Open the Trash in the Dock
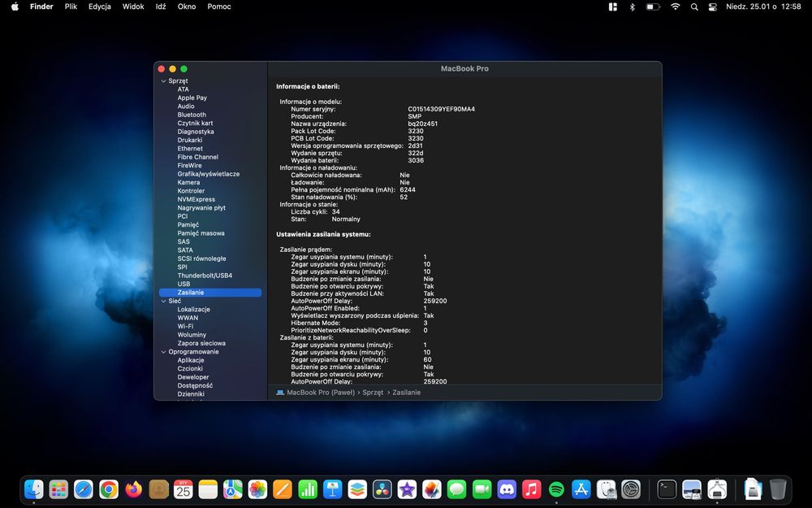This screenshot has height=508, width=812. (778, 488)
